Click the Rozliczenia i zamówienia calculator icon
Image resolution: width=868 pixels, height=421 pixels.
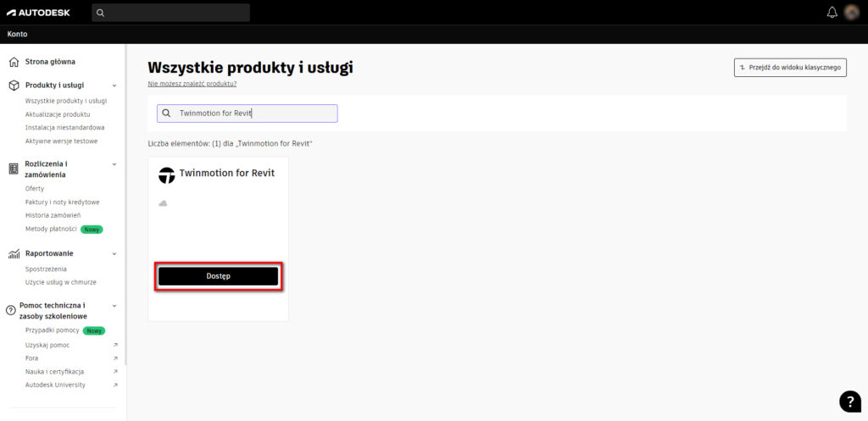point(14,169)
